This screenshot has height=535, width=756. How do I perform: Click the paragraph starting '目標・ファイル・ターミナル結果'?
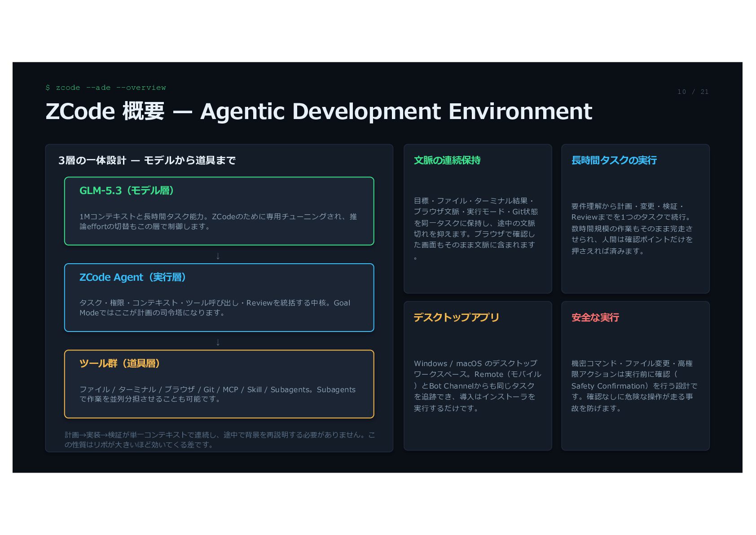pos(476,228)
